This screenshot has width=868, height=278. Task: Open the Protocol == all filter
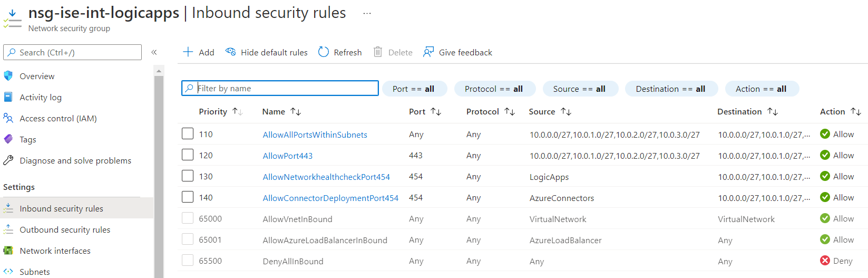495,89
